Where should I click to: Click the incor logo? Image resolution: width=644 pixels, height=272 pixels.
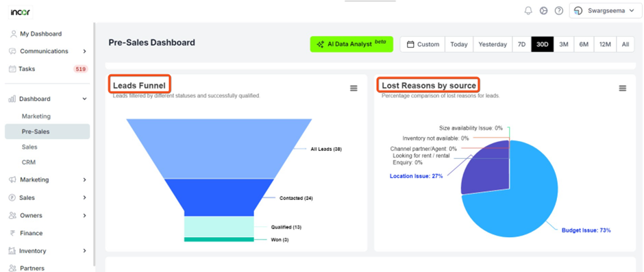20,12
